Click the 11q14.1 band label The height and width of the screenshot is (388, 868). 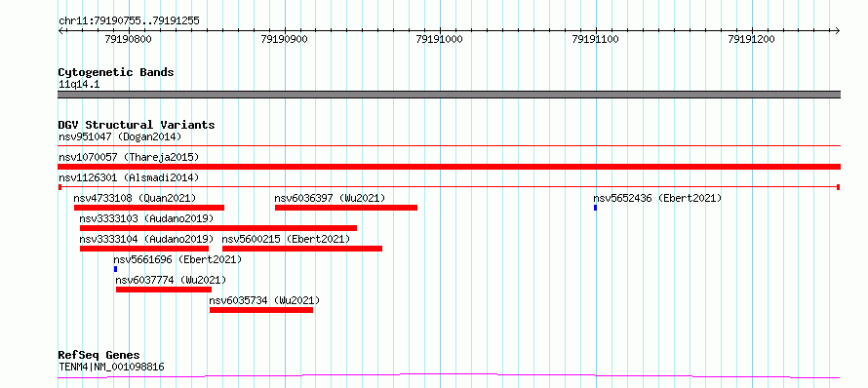tap(79, 85)
